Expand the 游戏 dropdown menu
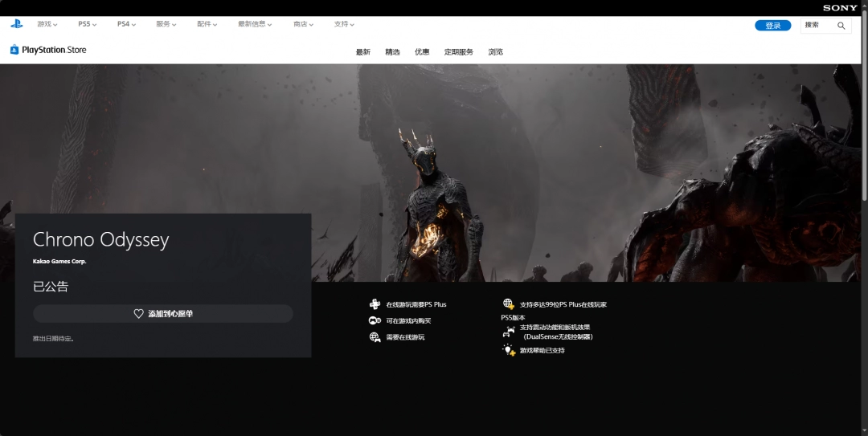 point(47,24)
